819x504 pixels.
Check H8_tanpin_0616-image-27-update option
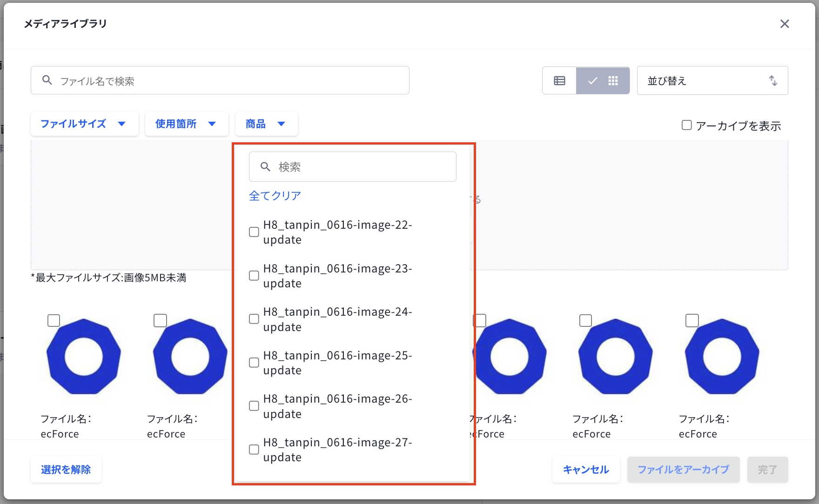coord(254,450)
